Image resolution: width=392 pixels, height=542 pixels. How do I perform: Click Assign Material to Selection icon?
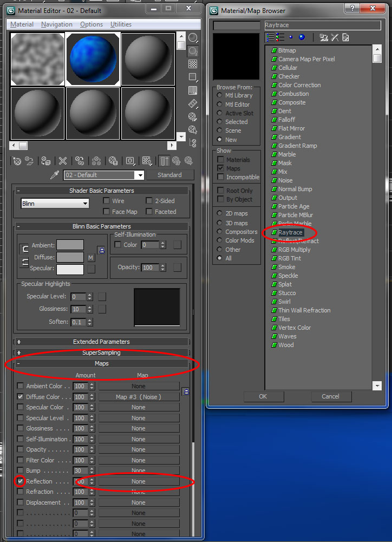45,161
